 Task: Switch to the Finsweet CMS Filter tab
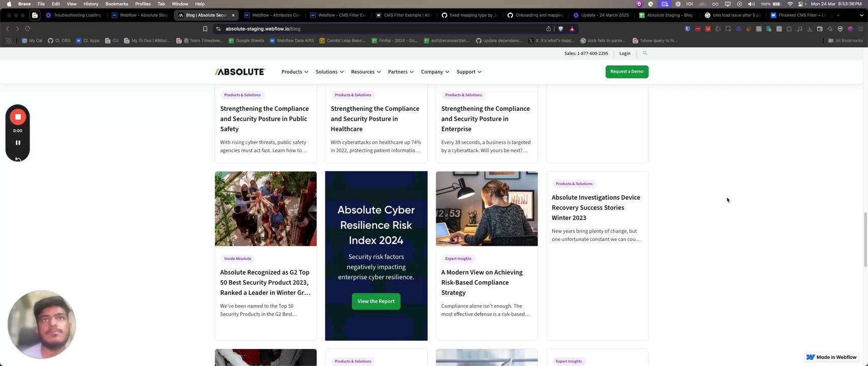(798, 15)
